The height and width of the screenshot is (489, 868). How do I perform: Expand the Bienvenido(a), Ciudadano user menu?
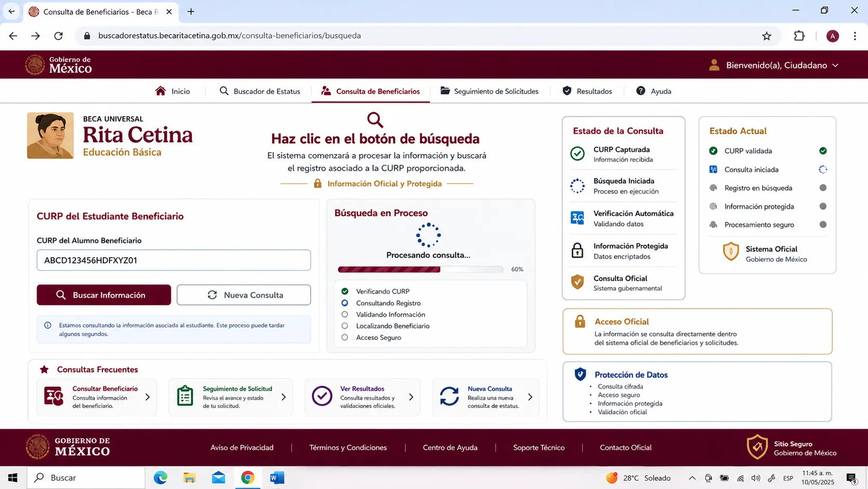pyautogui.click(x=774, y=65)
